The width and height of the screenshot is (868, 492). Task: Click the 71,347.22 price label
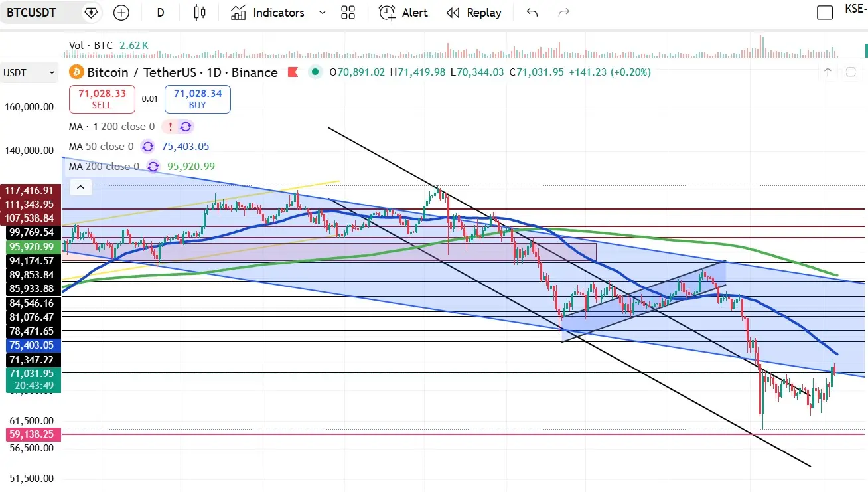[29, 359]
